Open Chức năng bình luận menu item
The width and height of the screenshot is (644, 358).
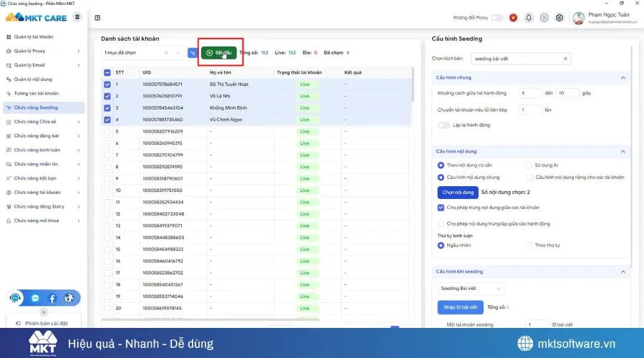click(43, 150)
